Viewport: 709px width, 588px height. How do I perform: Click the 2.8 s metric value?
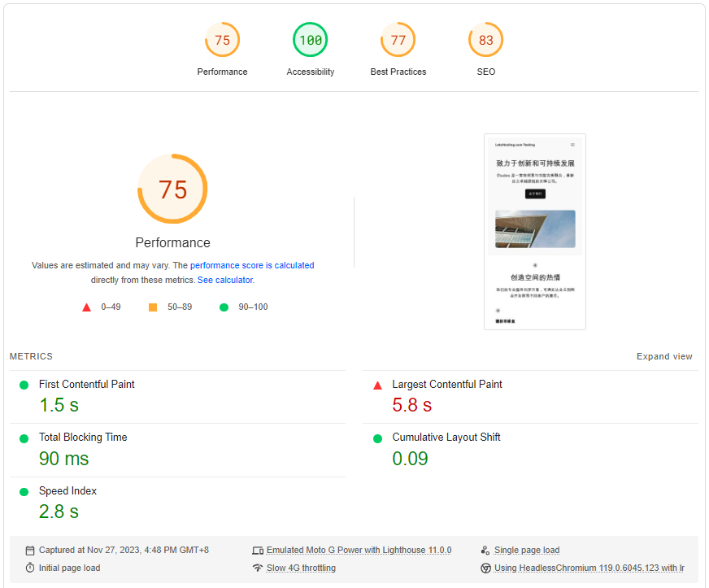click(x=59, y=512)
